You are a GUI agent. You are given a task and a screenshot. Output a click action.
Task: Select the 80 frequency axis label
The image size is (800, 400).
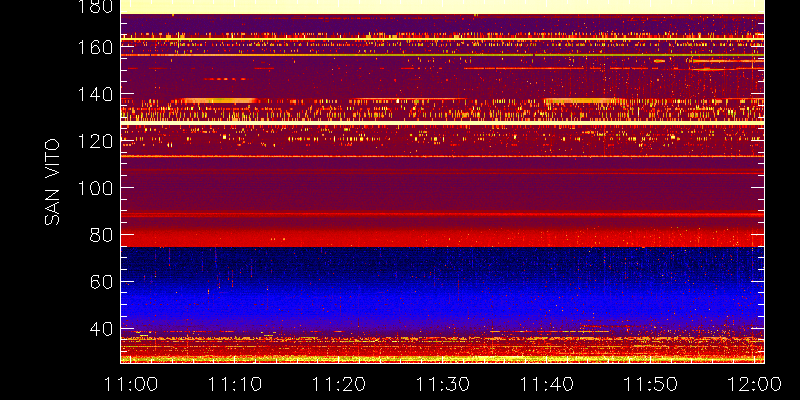pyautogui.click(x=100, y=235)
